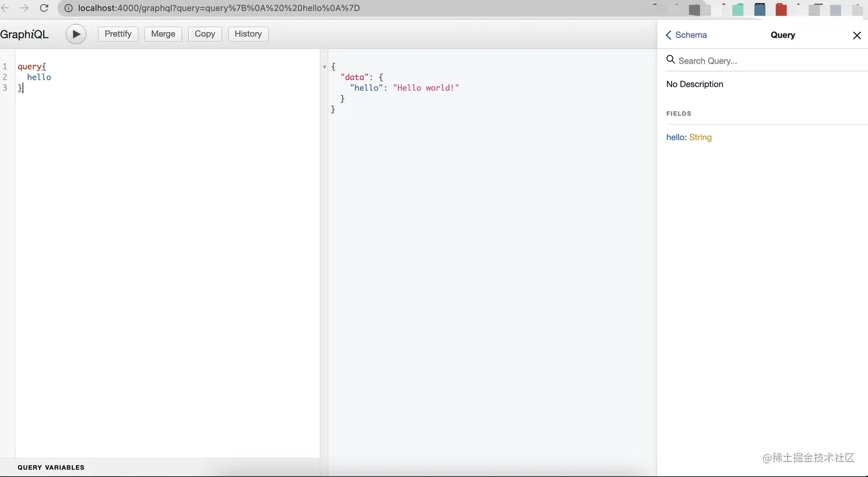This screenshot has height=477, width=868.
Task: Open the History panel
Action: point(248,34)
